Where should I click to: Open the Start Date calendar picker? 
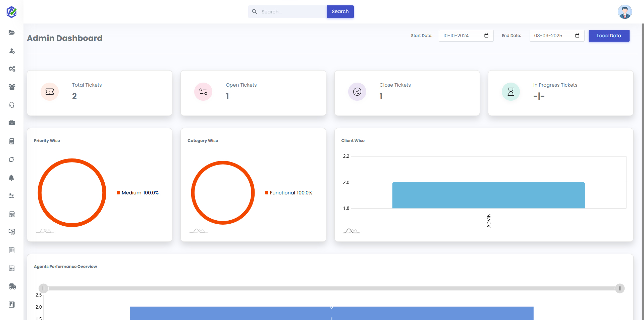point(486,36)
